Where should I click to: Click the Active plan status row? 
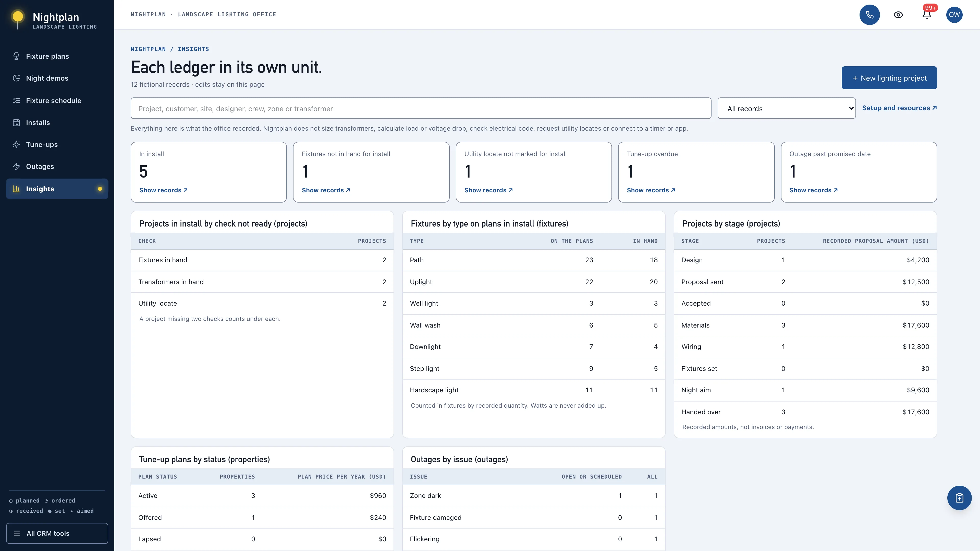262,496
